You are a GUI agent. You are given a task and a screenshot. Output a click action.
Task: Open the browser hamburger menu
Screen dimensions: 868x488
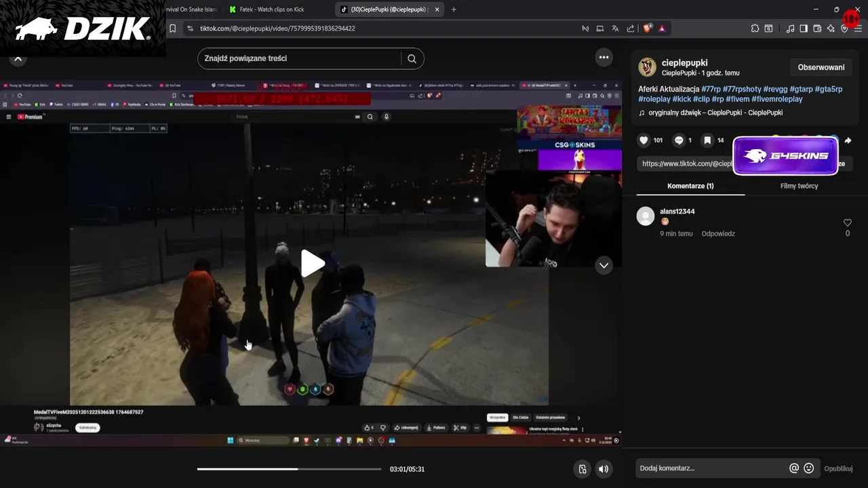[x=858, y=28]
